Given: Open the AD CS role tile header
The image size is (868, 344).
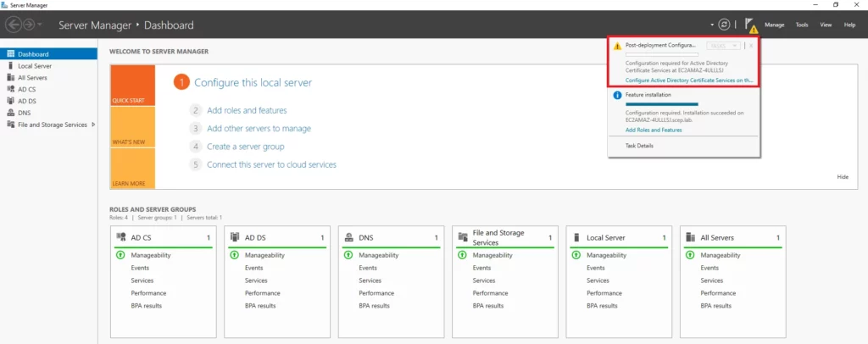Looking at the screenshot, I should click(164, 238).
